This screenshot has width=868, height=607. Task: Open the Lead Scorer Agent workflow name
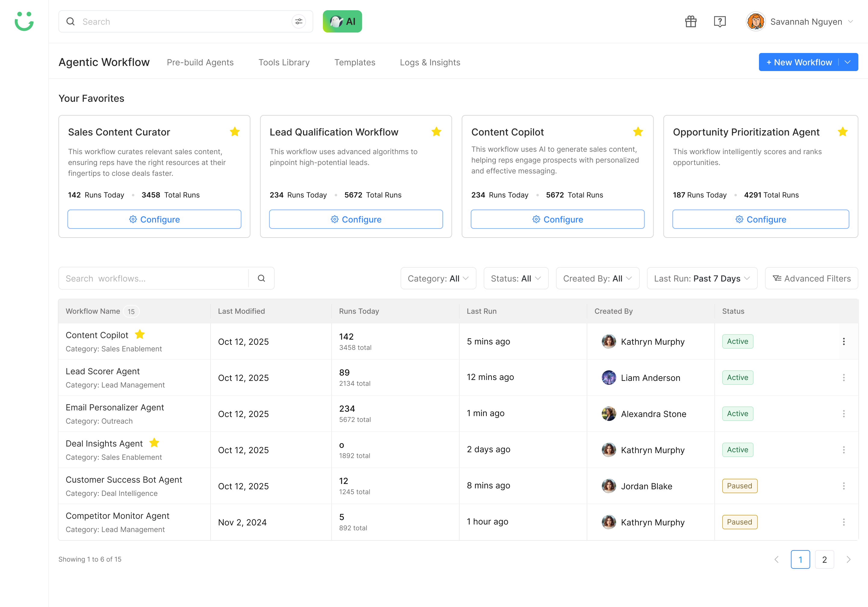point(102,371)
